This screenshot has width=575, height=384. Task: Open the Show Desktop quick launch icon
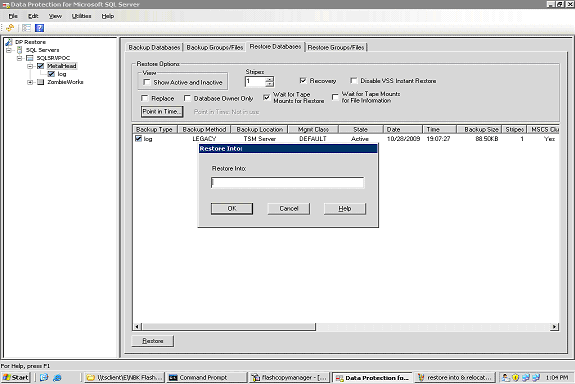click(x=44, y=377)
